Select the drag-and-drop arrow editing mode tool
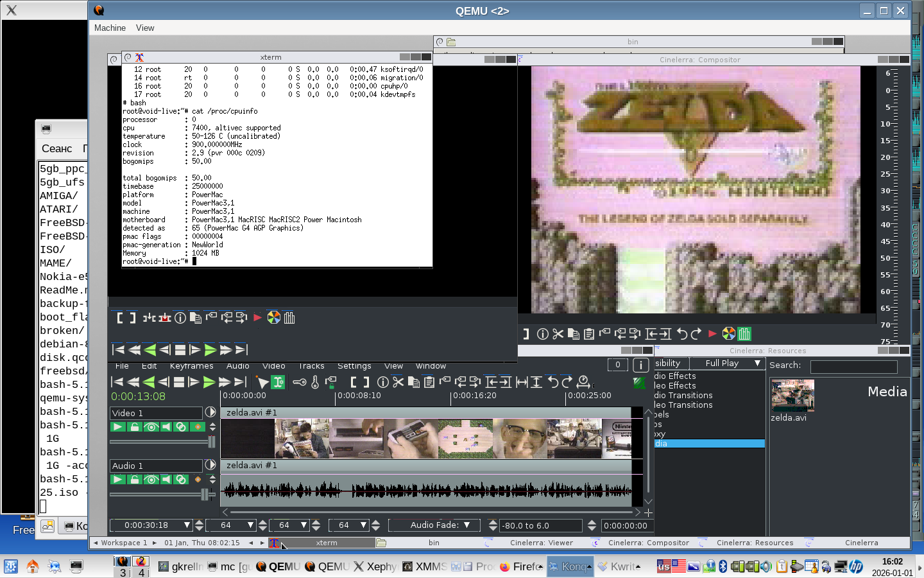Viewport: 924px width, 578px height. pyautogui.click(x=263, y=381)
